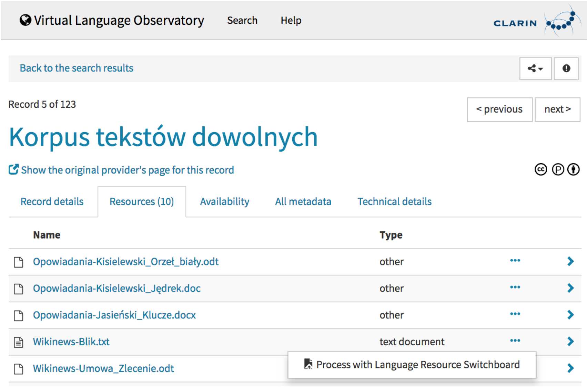Click the circled P public availability icon
588x387 pixels.
pos(558,169)
